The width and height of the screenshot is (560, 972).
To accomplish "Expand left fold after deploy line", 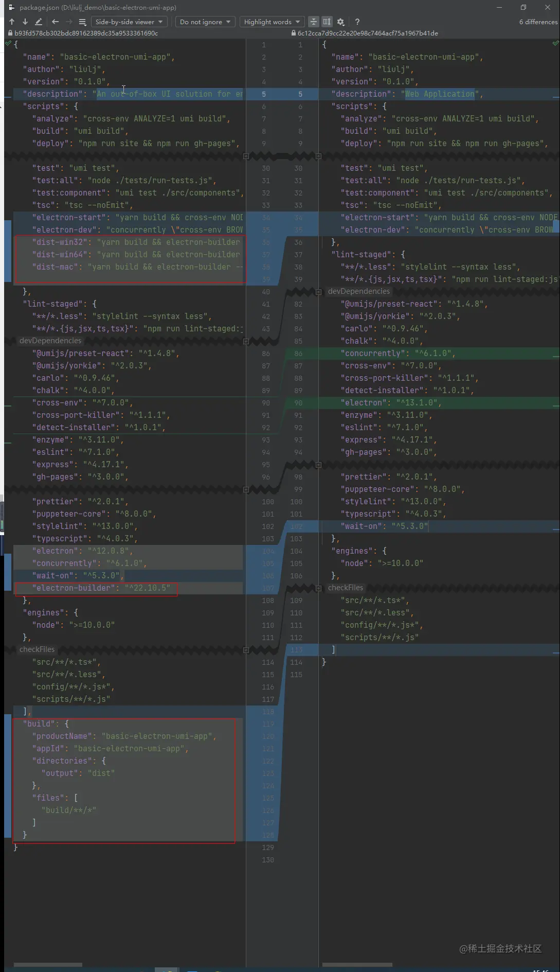I will tap(246, 156).
